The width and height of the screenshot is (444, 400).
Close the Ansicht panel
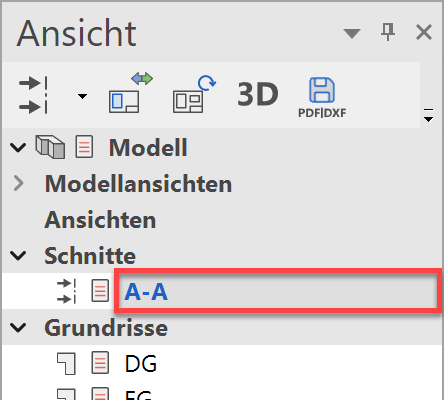[x=424, y=32]
